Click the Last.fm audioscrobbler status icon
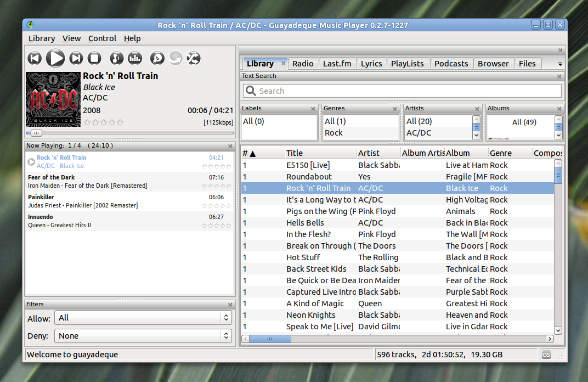 546,355
